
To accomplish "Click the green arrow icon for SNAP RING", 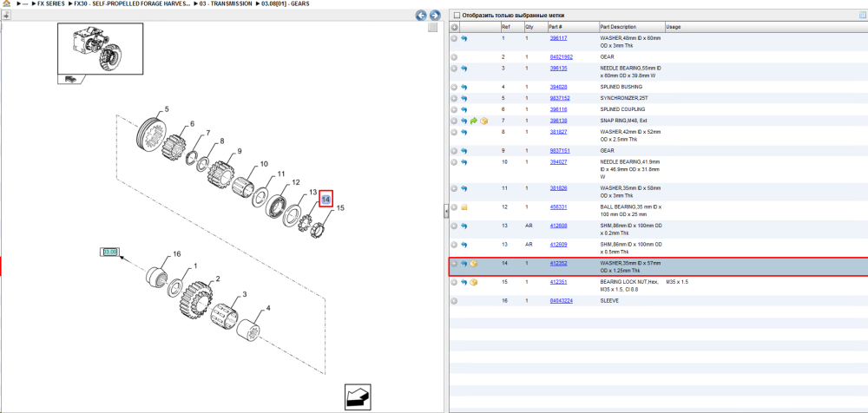I will (x=474, y=121).
